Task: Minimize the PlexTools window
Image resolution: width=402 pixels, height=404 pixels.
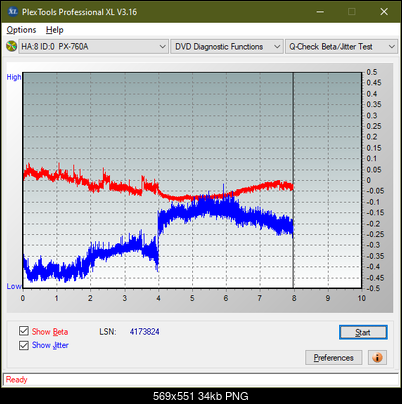Action: (320, 12)
